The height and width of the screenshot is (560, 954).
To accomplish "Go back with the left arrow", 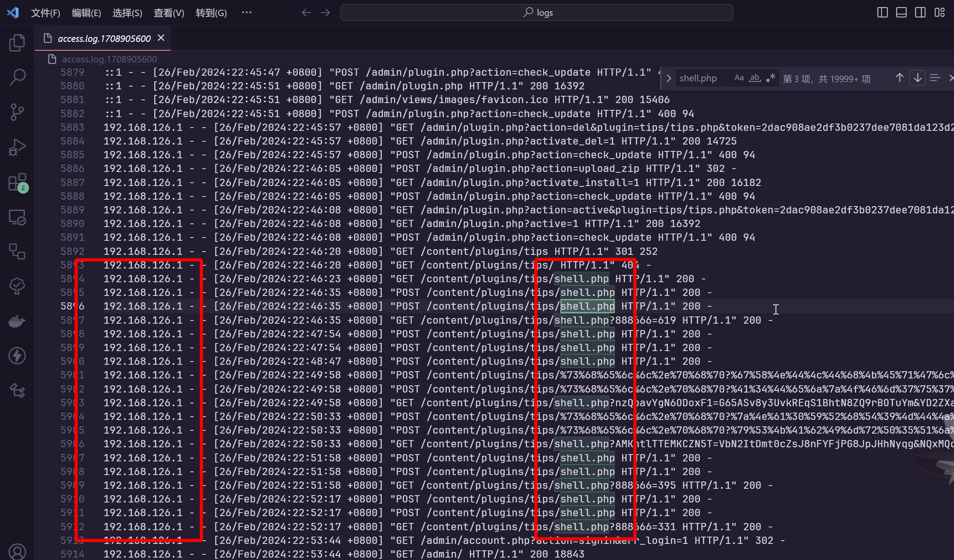I will [306, 13].
